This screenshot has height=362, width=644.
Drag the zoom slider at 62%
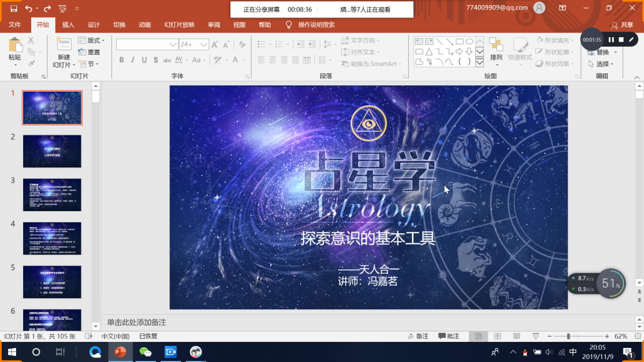click(x=567, y=337)
